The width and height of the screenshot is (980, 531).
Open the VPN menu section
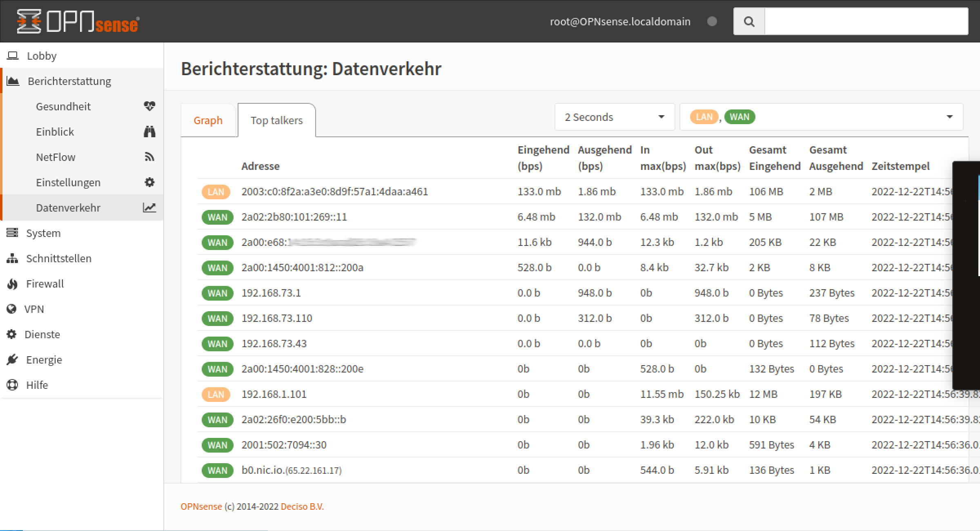[x=34, y=309]
